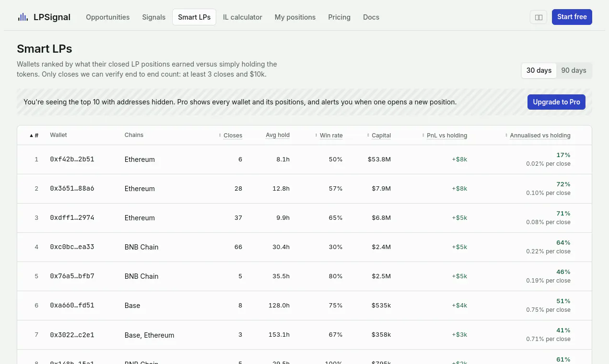Click the 128.0h average hold cell
This screenshot has height=364, width=609.
point(279,306)
